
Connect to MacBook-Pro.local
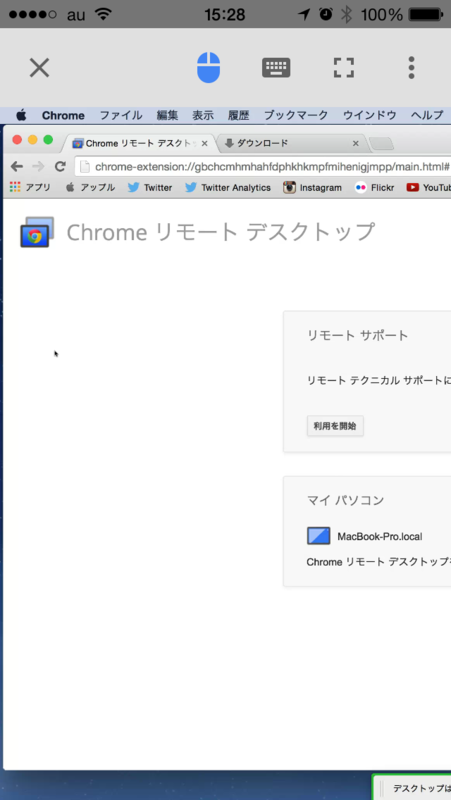point(380,536)
